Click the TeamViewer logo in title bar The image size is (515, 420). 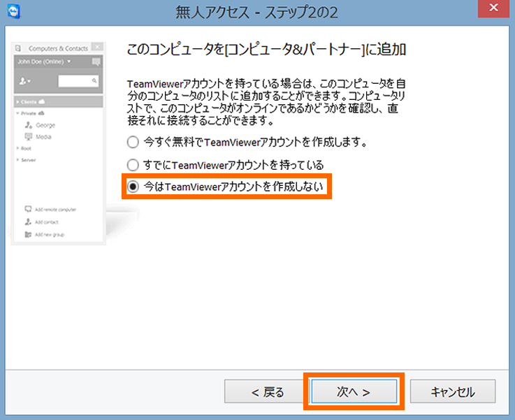pyautogui.click(x=13, y=11)
